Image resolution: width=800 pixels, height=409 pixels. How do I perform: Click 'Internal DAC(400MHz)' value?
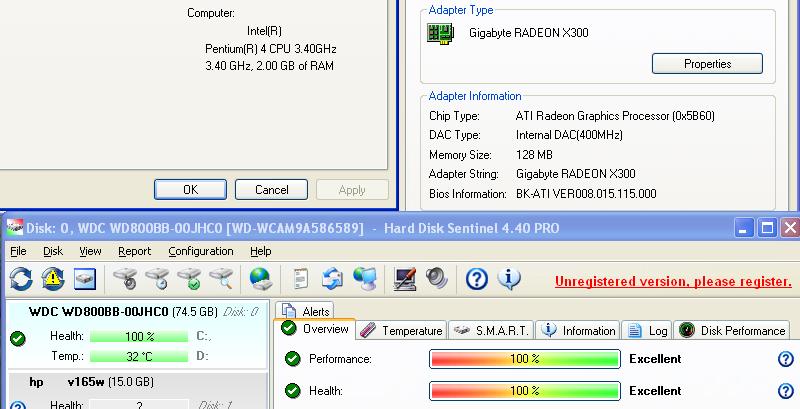pos(569,135)
